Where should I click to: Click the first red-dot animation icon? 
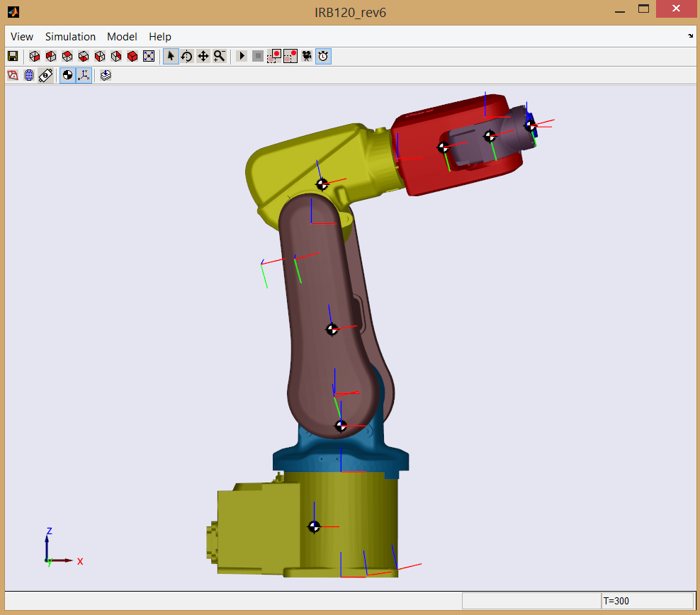(273, 56)
